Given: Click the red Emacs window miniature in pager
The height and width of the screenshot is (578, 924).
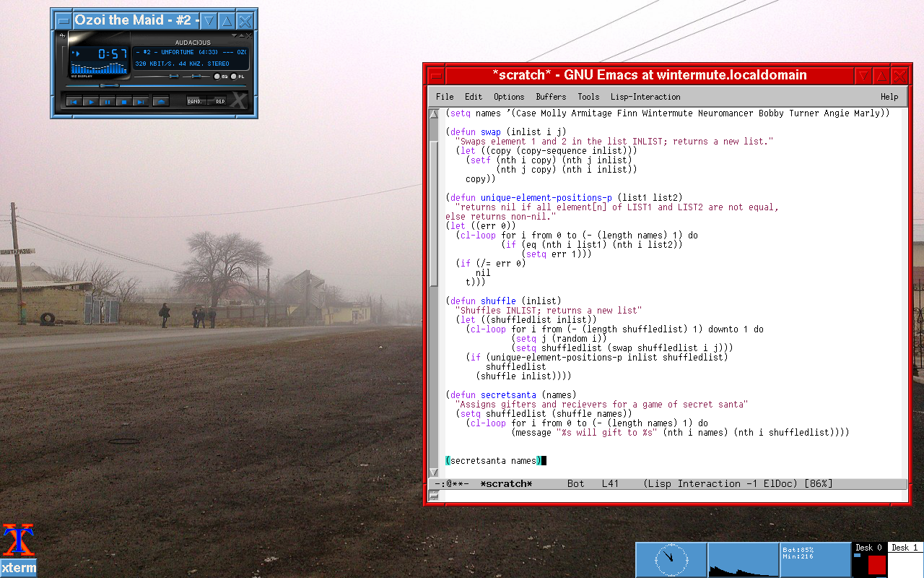Looking at the screenshot, I should [x=877, y=565].
